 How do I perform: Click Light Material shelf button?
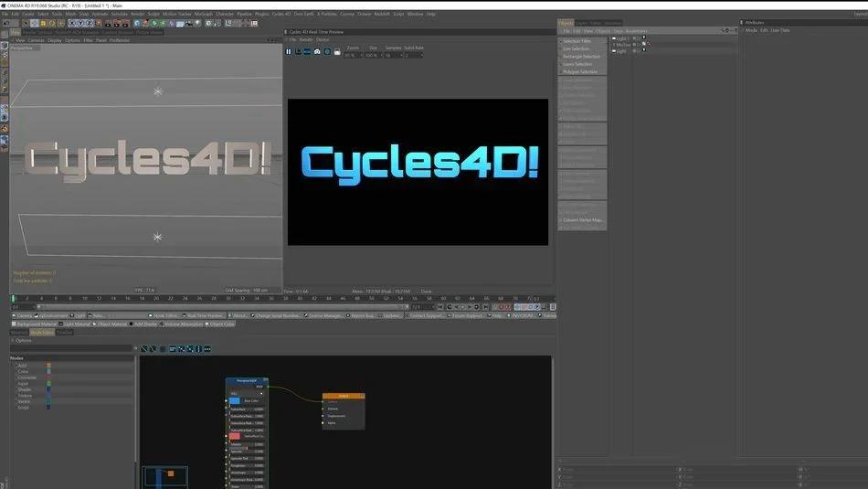(74, 324)
